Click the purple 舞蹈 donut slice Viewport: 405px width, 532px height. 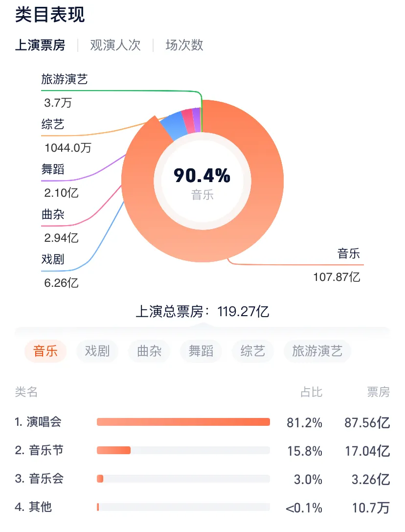coord(197,120)
